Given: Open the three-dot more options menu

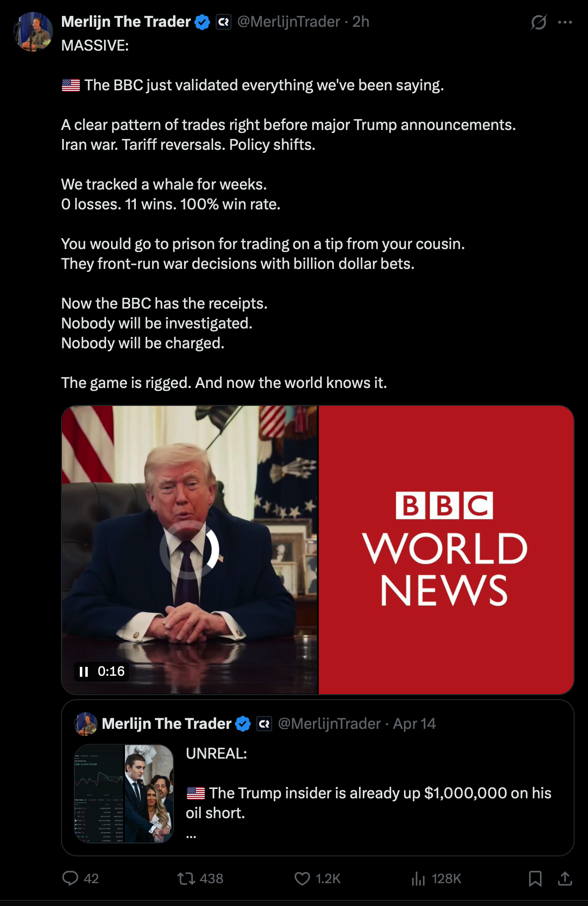Looking at the screenshot, I should (565, 22).
